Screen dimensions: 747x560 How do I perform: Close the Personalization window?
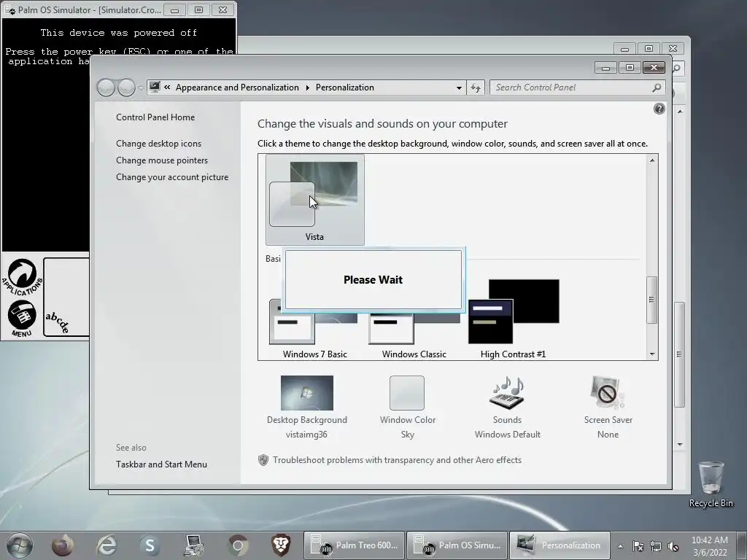point(654,68)
